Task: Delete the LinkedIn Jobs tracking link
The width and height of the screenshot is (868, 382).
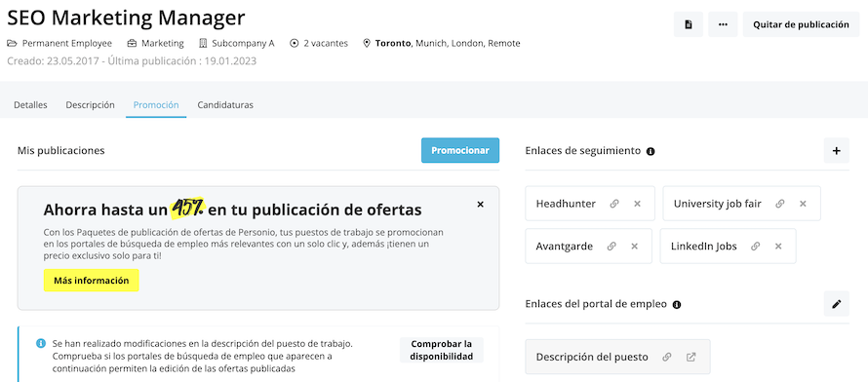Action: pyautogui.click(x=778, y=247)
